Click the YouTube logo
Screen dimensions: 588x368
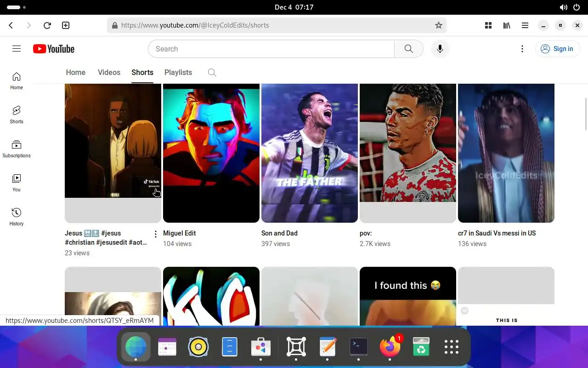pyautogui.click(x=54, y=49)
